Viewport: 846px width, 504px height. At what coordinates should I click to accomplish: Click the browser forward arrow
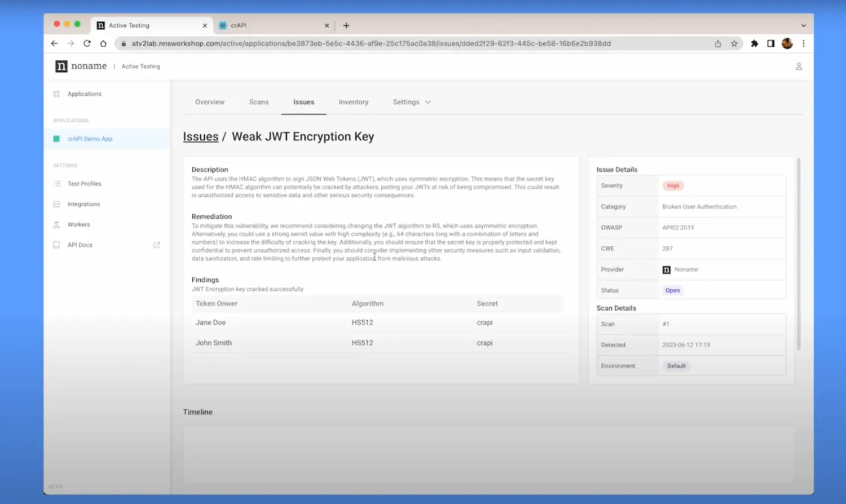[70, 43]
